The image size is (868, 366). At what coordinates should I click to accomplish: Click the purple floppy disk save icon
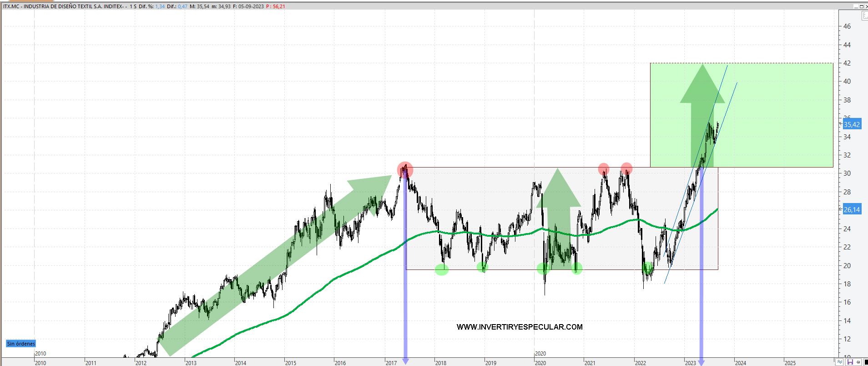coord(849,362)
